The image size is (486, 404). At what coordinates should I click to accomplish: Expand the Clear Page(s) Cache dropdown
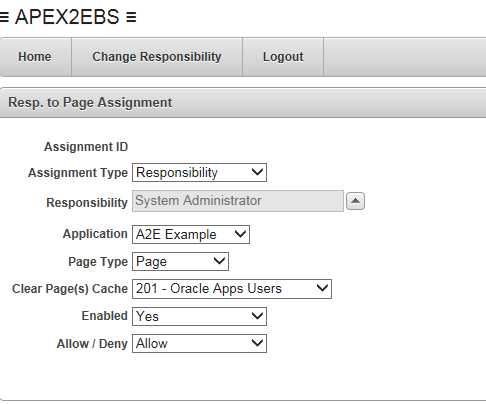point(232,289)
